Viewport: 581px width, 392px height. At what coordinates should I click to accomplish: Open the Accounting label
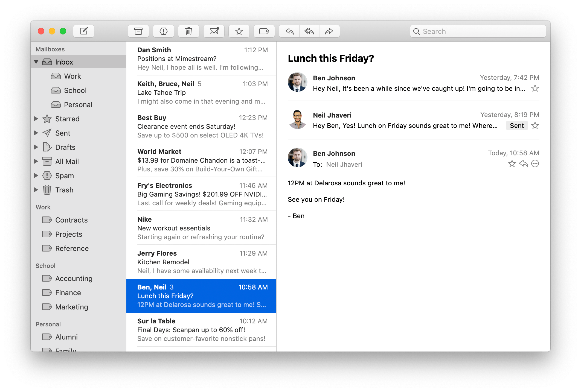click(79, 278)
